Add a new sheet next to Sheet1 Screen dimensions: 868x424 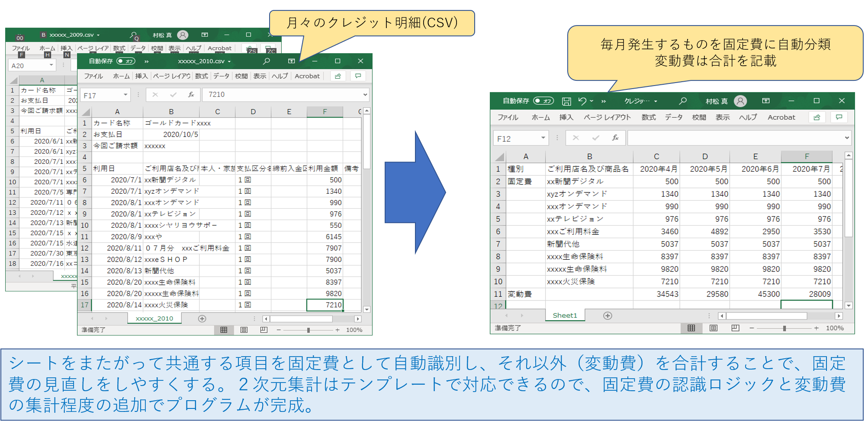[x=608, y=316]
